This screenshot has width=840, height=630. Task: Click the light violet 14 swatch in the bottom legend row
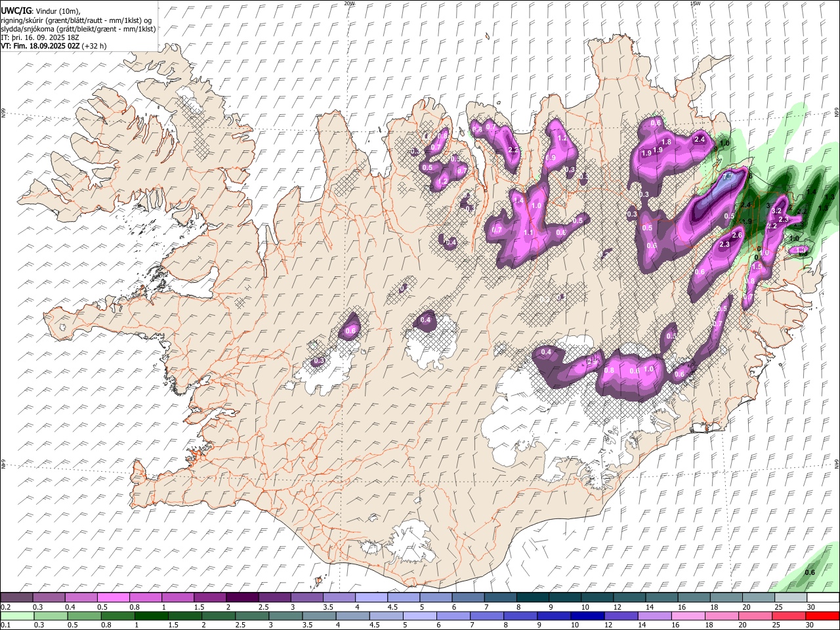(x=654, y=616)
